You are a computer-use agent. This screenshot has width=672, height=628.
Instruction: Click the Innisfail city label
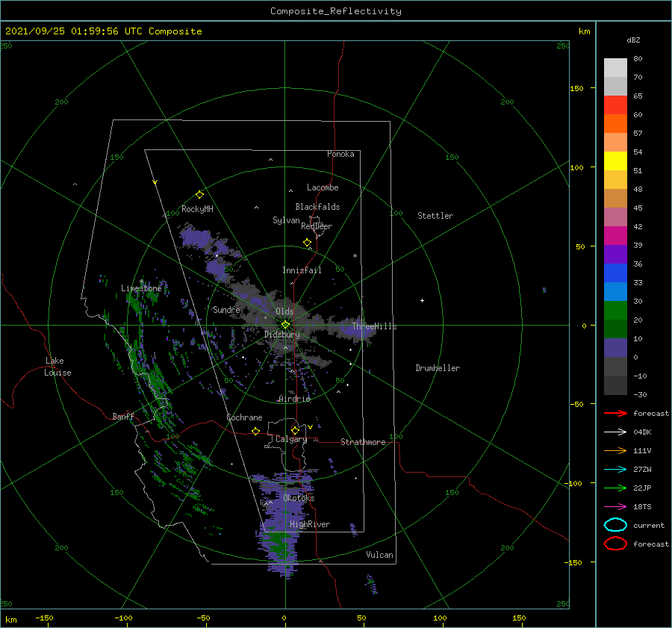tap(302, 270)
